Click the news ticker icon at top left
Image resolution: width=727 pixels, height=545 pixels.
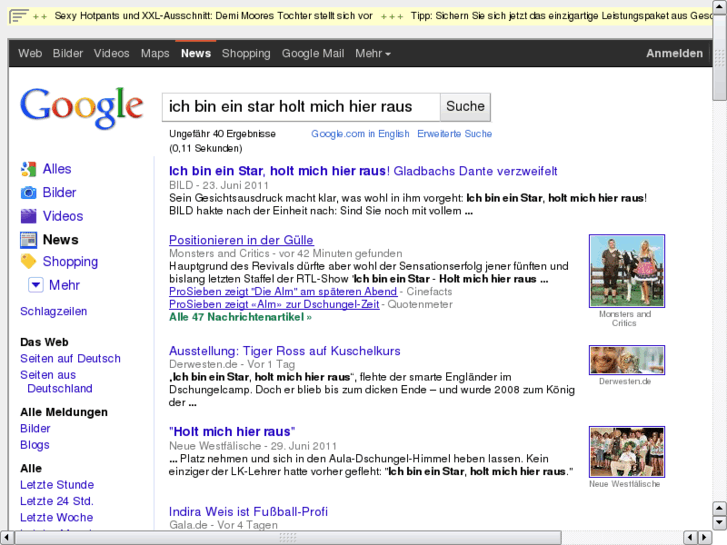[19, 16]
